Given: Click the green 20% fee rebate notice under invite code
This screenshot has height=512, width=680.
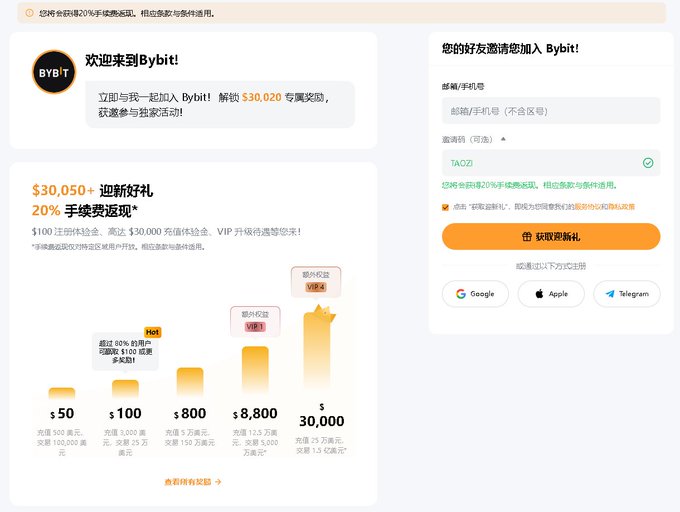Looking at the screenshot, I should (x=529, y=186).
